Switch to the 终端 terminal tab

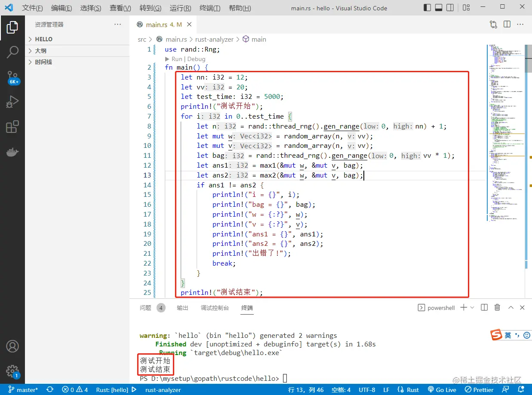[x=247, y=308]
